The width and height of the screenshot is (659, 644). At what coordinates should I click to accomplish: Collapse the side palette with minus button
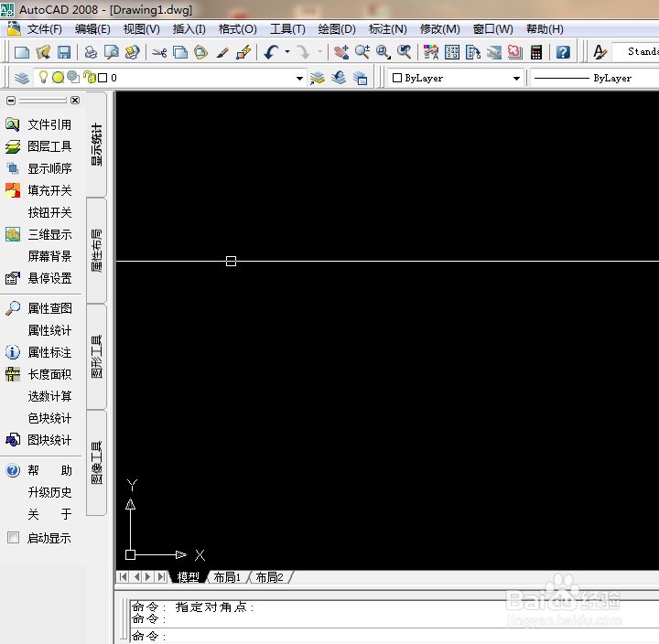point(11,101)
